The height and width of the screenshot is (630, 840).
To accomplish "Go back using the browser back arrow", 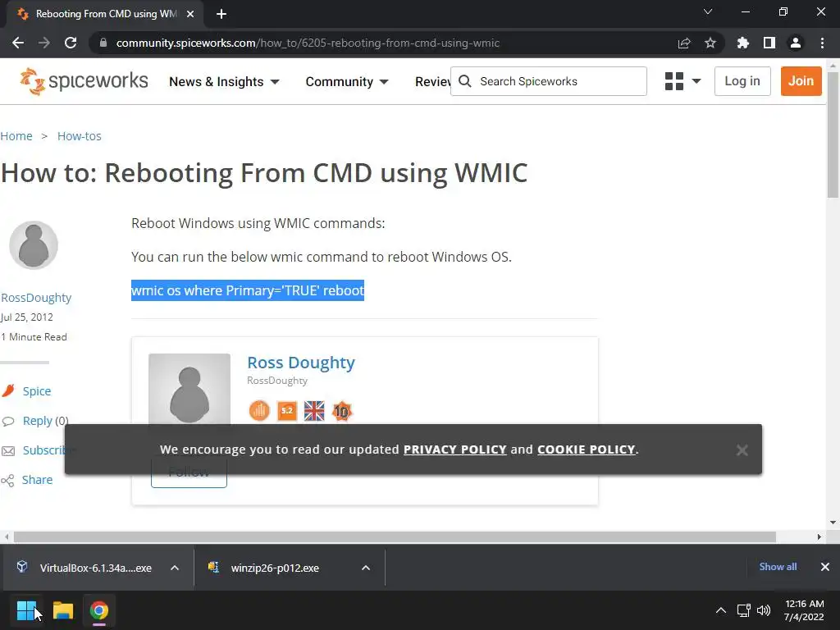I will [18, 43].
